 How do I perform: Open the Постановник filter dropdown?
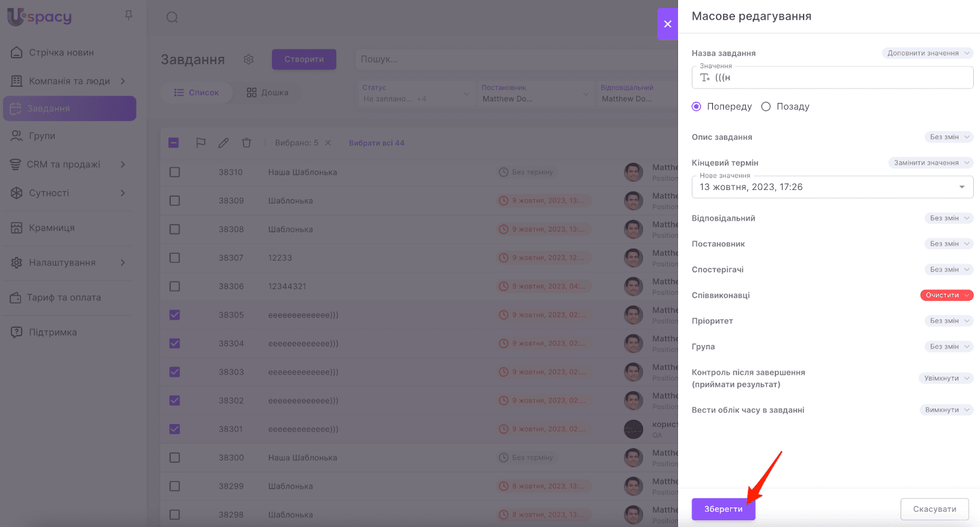[536, 93]
